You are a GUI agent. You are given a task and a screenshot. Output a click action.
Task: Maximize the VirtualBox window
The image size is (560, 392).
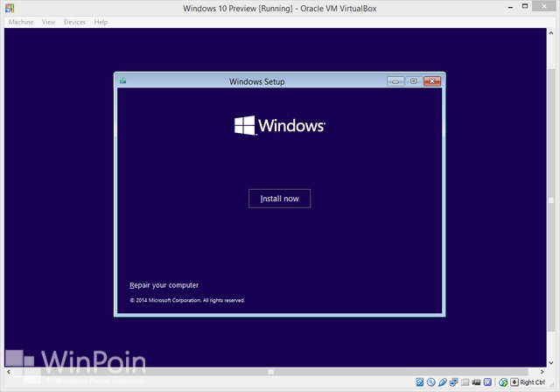pos(525,6)
